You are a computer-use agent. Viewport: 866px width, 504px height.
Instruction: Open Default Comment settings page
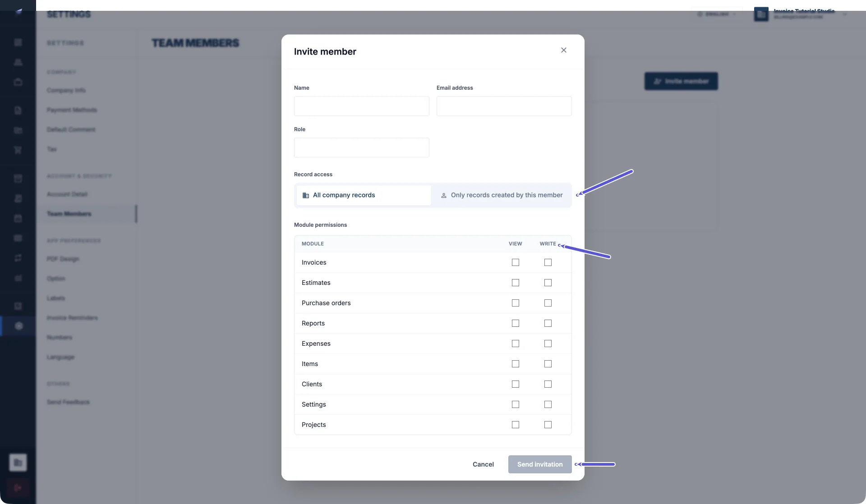[71, 129]
